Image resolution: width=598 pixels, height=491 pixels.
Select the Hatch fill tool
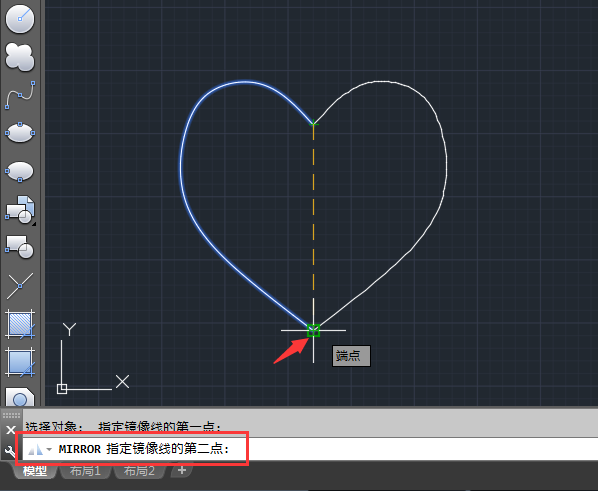(x=20, y=324)
